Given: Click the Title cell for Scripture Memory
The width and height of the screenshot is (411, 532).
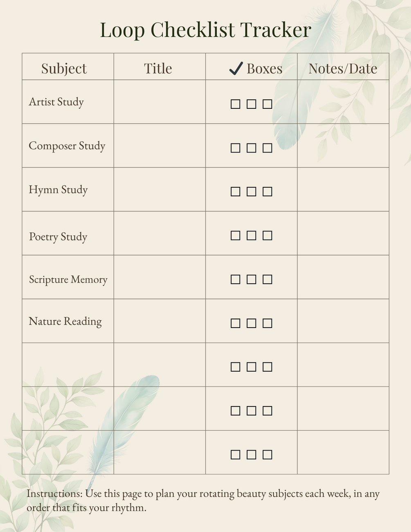Looking at the screenshot, I should click(x=159, y=277).
